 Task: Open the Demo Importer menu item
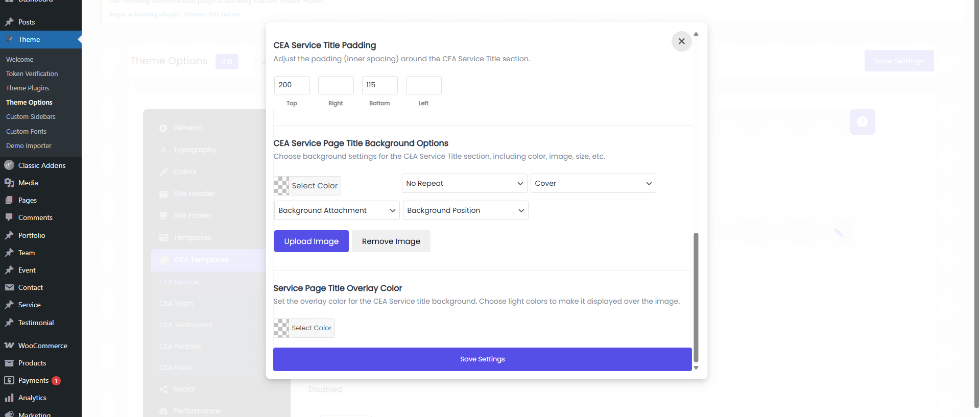point(29,146)
